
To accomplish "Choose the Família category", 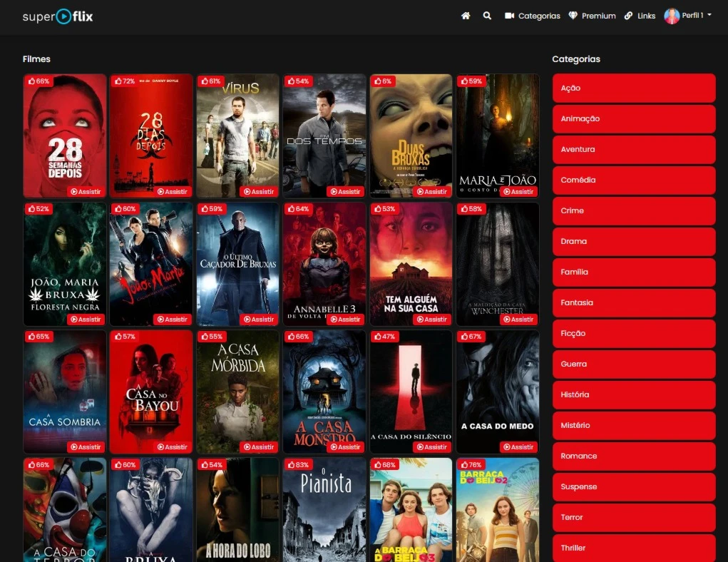I will (634, 272).
